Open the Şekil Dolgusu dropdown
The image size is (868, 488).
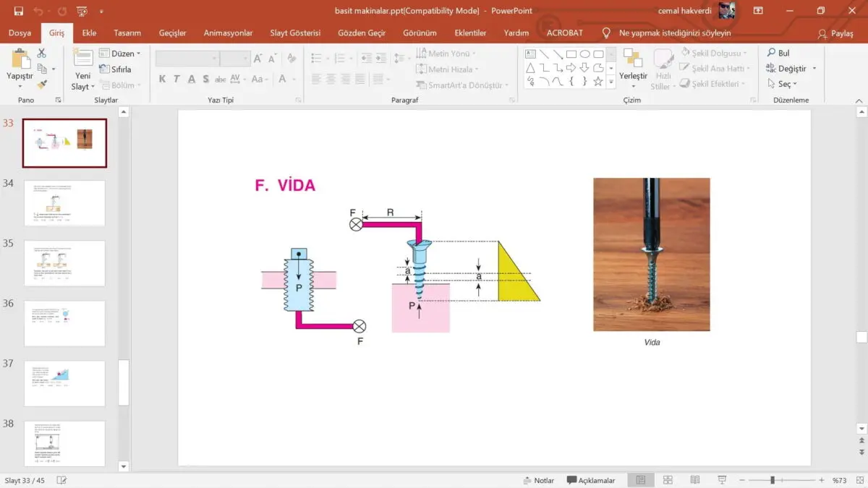(715, 53)
